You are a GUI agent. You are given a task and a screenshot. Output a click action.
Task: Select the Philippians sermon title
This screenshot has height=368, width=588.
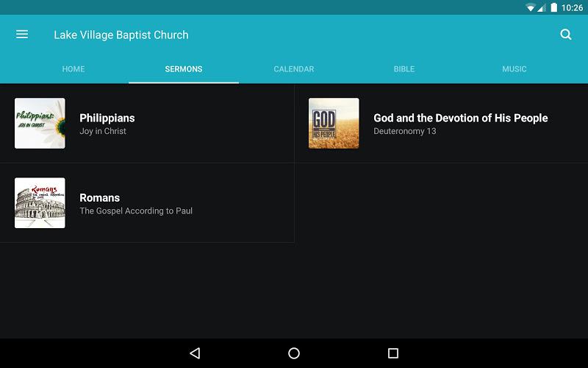tap(107, 118)
